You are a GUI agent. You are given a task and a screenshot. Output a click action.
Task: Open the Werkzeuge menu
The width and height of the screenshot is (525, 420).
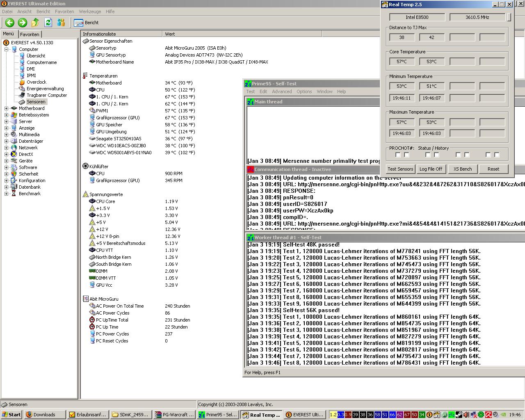point(90,11)
